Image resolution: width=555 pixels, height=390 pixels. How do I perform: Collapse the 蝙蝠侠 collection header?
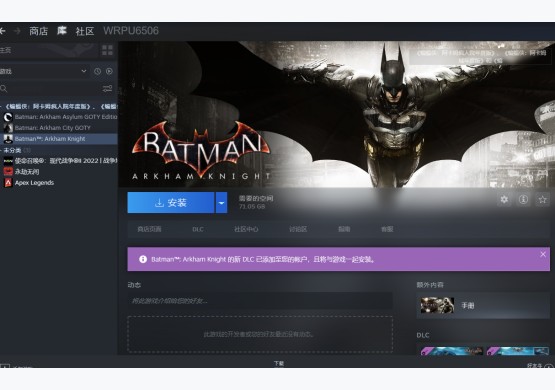coord(58,106)
